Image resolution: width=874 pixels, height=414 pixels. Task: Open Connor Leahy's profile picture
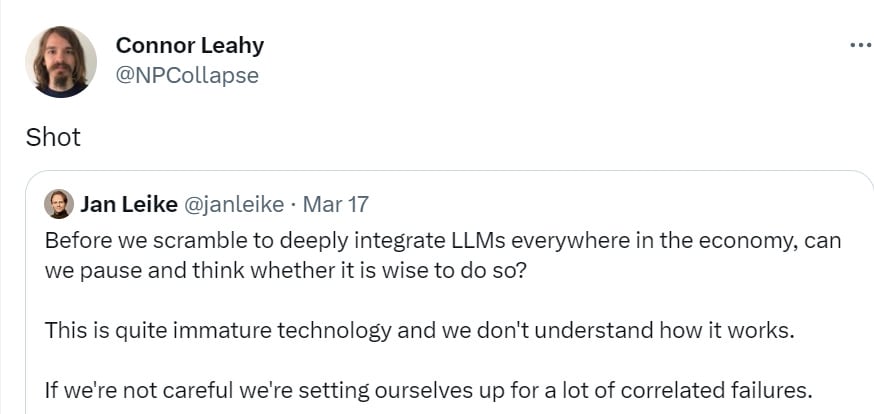pyautogui.click(x=61, y=61)
